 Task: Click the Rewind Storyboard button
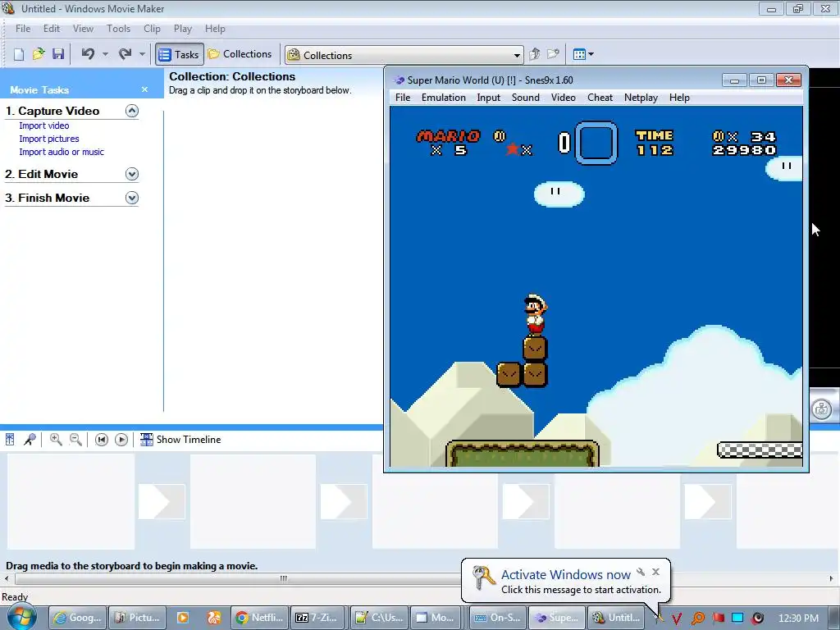[101, 440]
